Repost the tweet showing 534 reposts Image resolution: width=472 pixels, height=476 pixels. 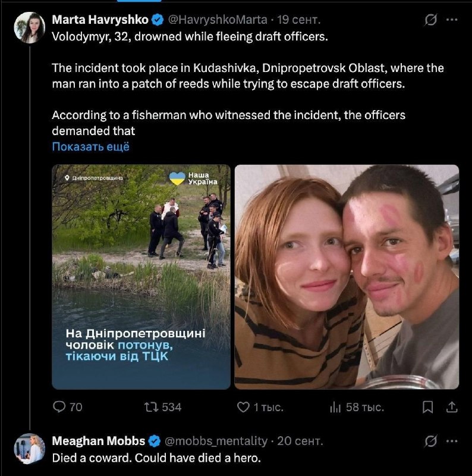click(x=152, y=407)
